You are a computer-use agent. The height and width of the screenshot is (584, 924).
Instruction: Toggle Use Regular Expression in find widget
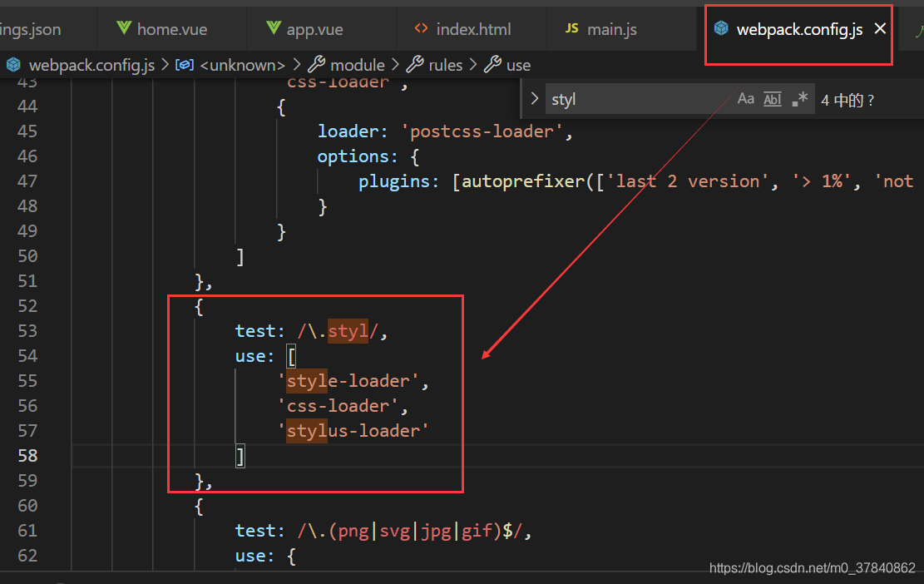click(x=799, y=99)
